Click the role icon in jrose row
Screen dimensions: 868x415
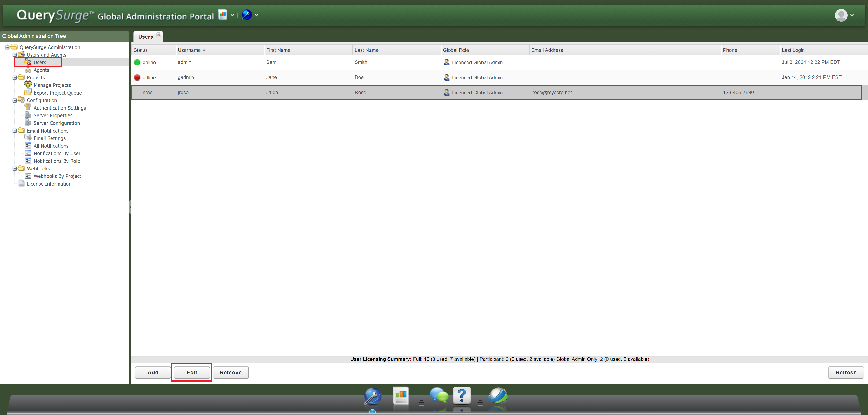[x=446, y=93]
